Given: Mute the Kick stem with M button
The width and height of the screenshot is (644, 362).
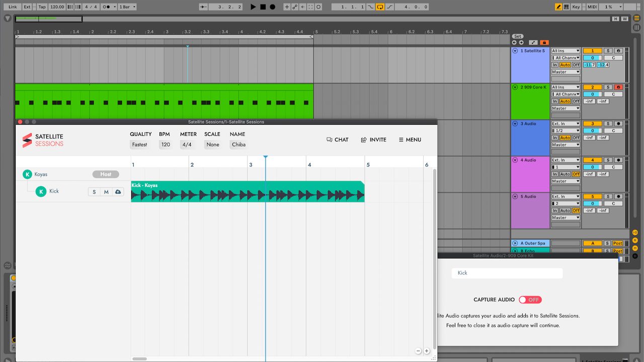Looking at the screenshot, I should pos(106,192).
